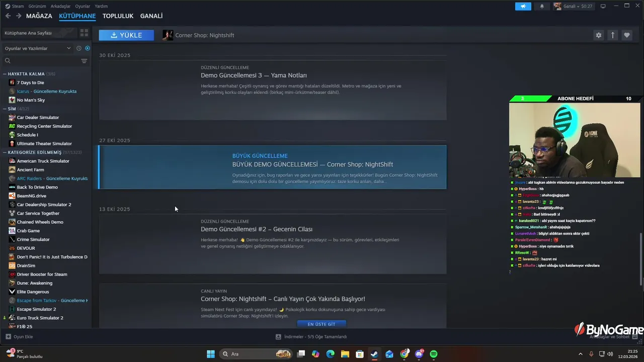Image resolution: width=644 pixels, height=362 pixels.
Task: Select Icarus in the library list
Action: pyautogui.click(x=47, y=91)
